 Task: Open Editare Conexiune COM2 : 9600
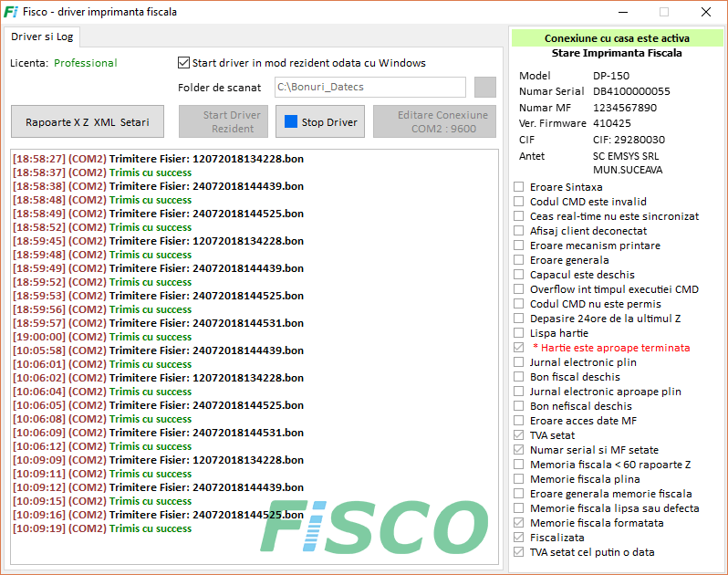pyautogui.click(x=434, y=121)
